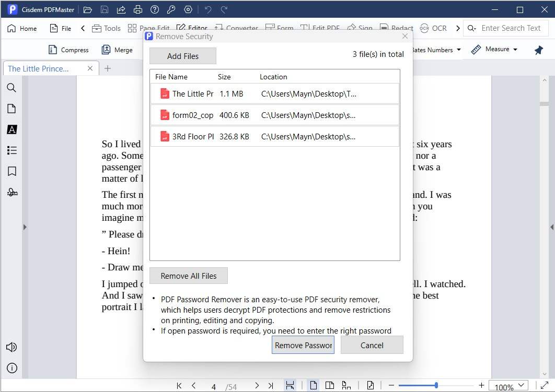
Task: Go to the first page
Action: pyautogui.click(x=179, y=386)
